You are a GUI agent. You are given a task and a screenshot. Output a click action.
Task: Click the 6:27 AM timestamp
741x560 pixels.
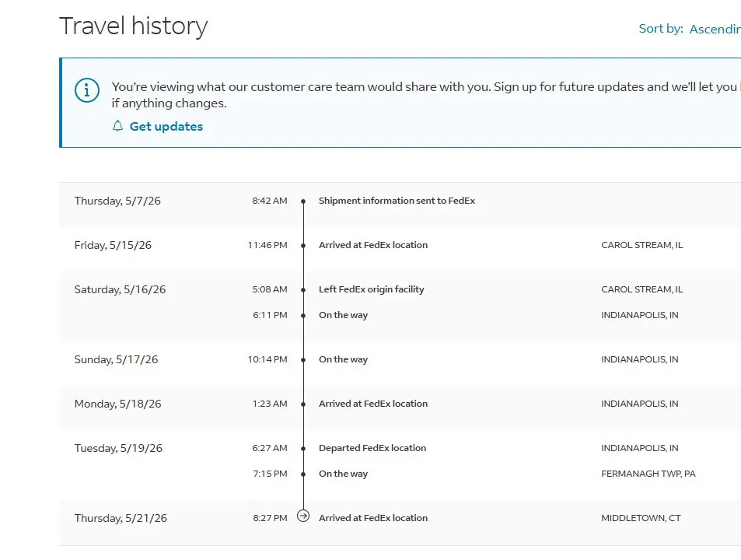click(x=269, y=449)
